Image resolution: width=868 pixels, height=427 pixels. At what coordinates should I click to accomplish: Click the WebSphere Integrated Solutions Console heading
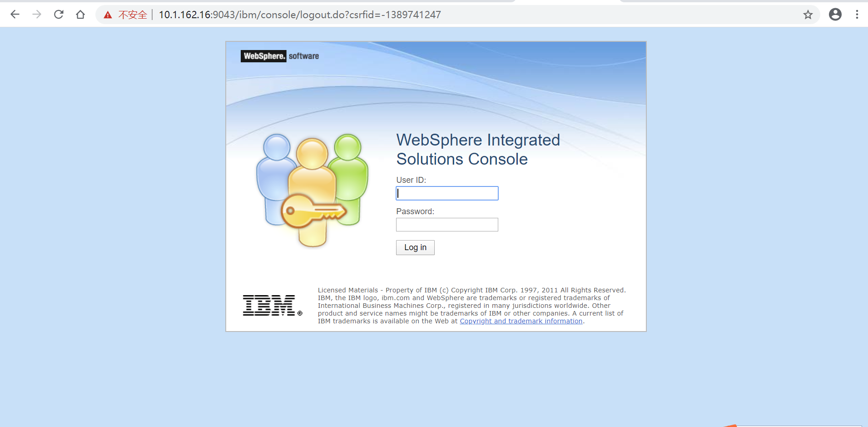click(x=478, y=149)
